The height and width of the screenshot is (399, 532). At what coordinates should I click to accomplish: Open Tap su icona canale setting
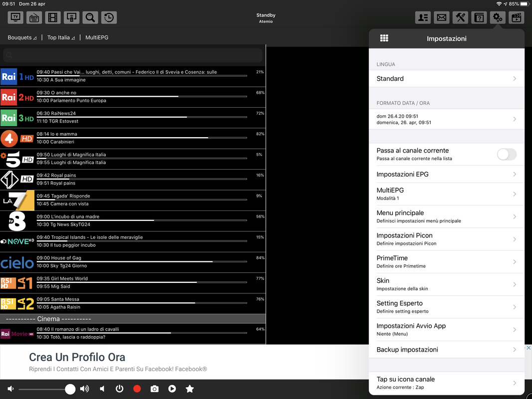tap(447, 383)
